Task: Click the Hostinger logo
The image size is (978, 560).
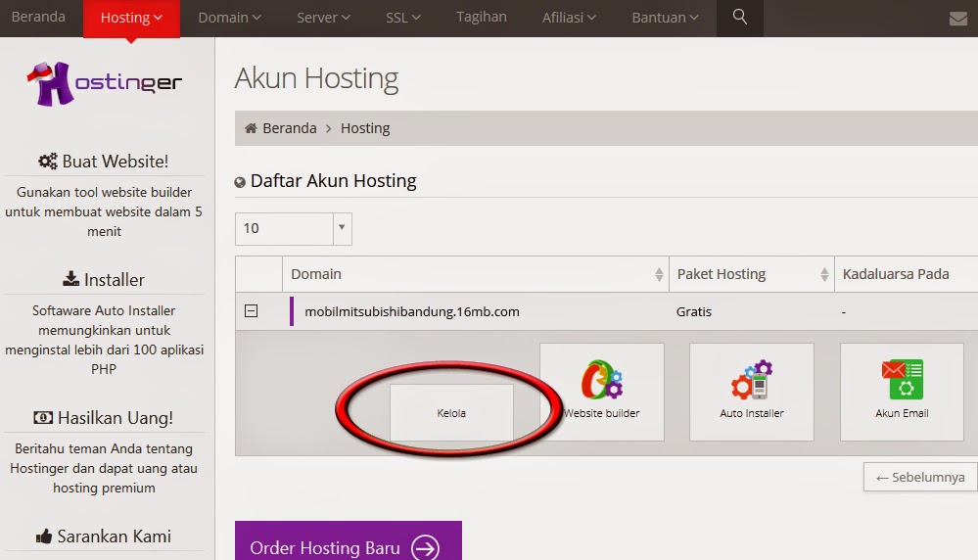Action: click(104, 83)
